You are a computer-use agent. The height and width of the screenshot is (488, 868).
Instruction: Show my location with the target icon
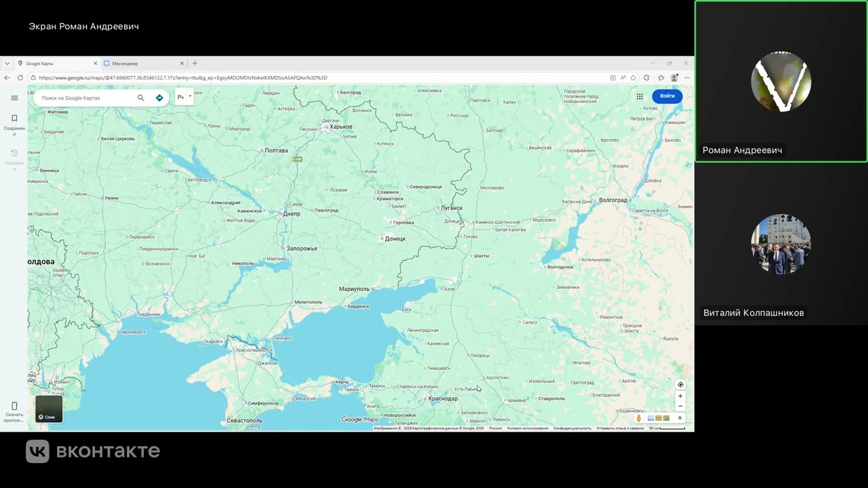pos(680,384)
